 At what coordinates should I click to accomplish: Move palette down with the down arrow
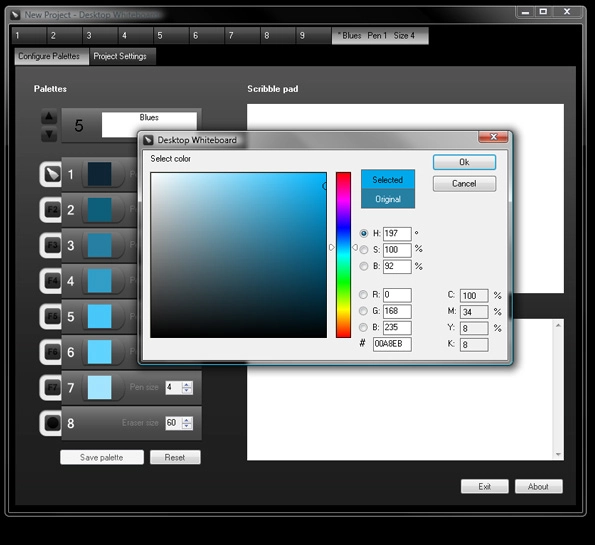(49, 134)
